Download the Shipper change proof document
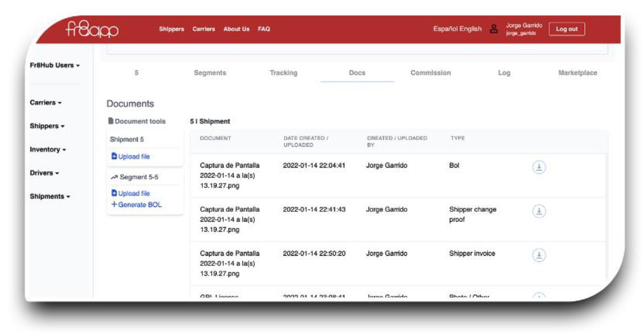The height and width of the screenshot is (334, 644). point(539,211)
